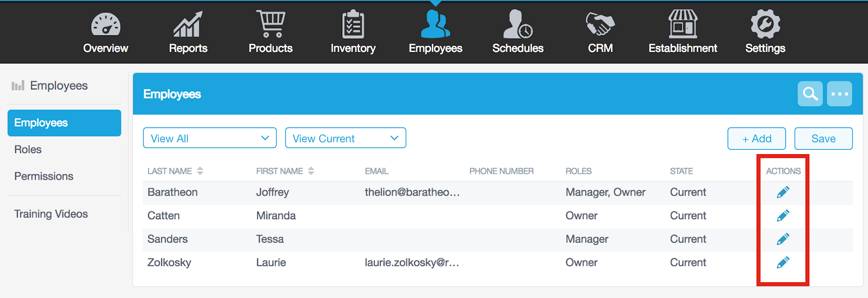Open the Settings gear icon
The height and width of the screenshot is (298, 868).
(765, 24)
